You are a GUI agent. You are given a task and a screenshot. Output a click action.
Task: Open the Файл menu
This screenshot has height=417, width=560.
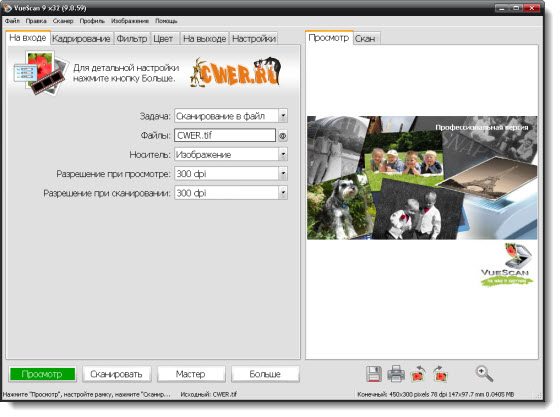12,21
